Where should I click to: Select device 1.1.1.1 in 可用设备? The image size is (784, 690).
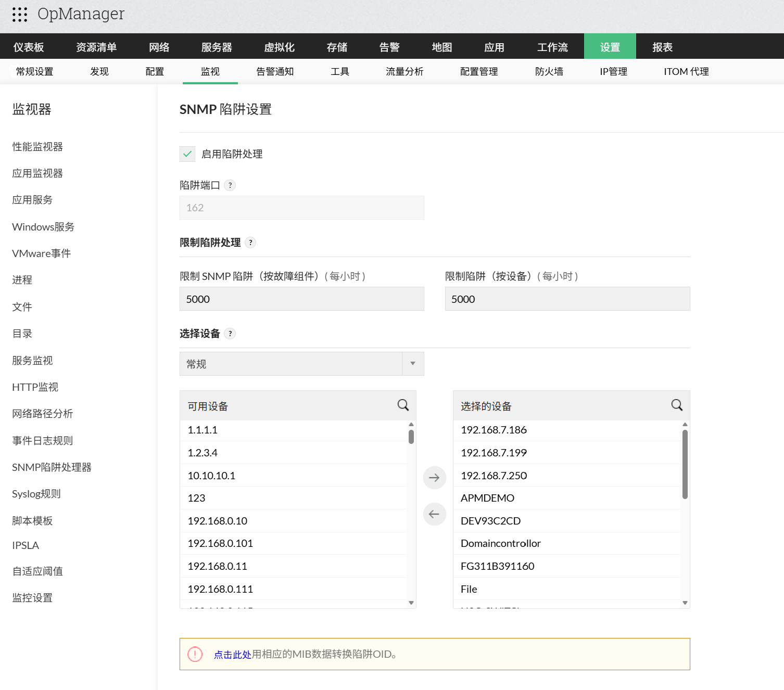tap(293, 430)
